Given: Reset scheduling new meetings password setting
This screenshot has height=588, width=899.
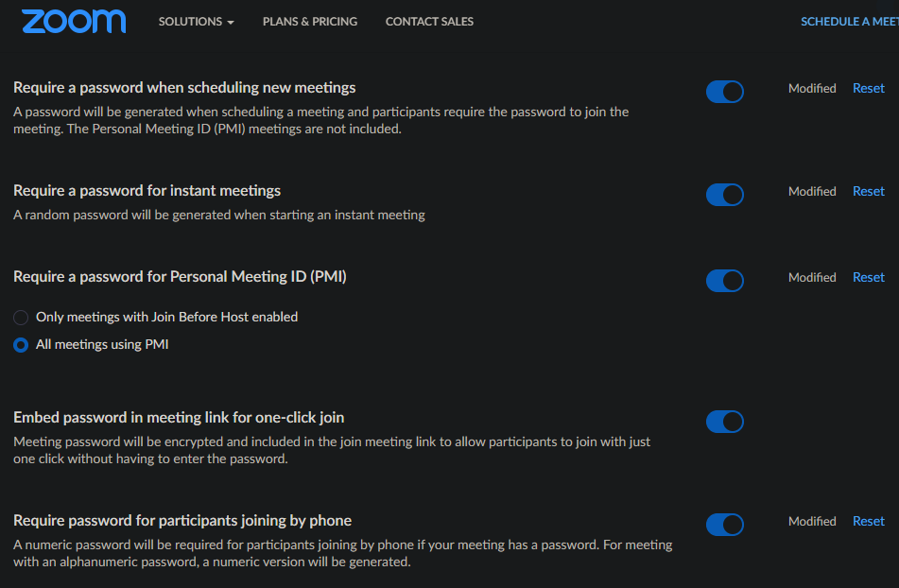Looking at the screenshot, I should tap(869, 88).
